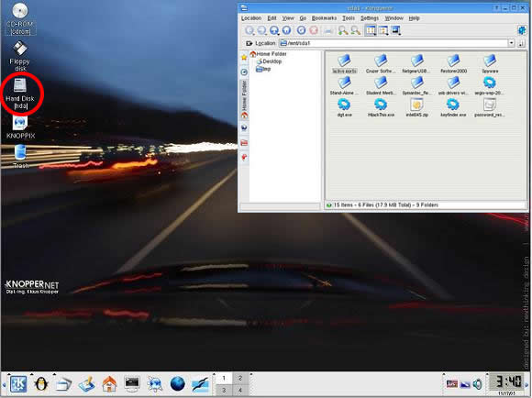Click the status bar item count text
Image resolution: width=532 pixels, height=398 pixels.
pyautogui.click(x=386, y=205)
